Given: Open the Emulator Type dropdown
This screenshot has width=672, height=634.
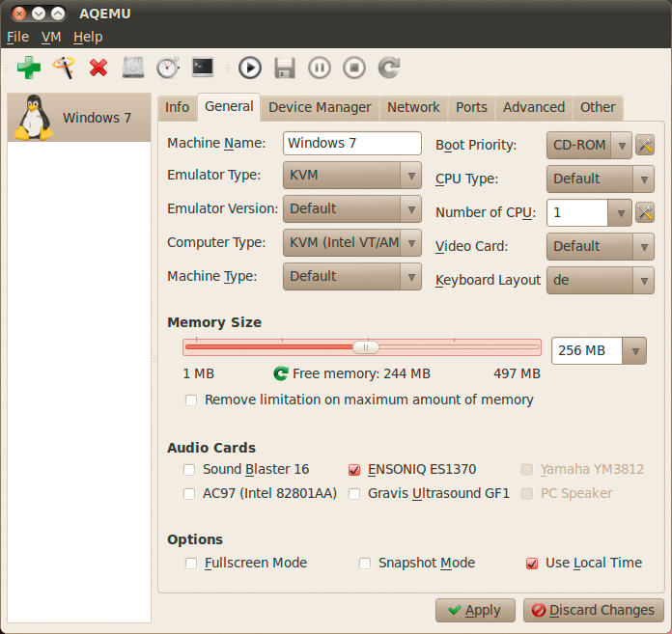Looking at the screenshot, I should 352,176.
